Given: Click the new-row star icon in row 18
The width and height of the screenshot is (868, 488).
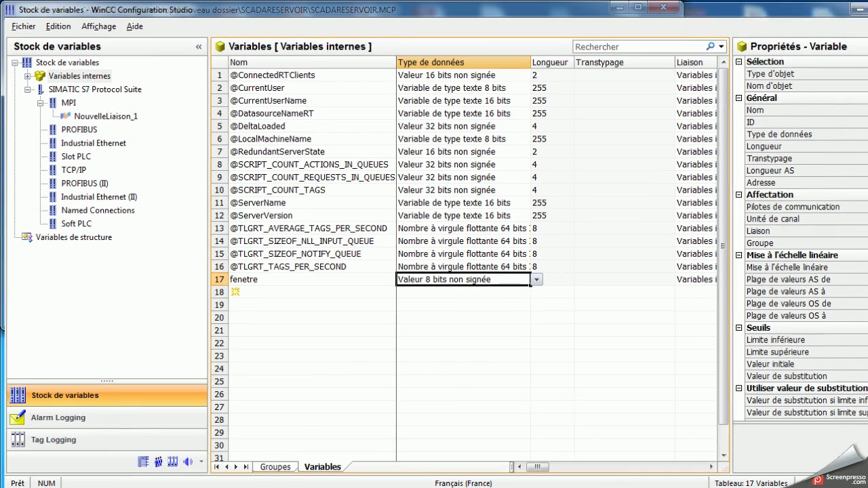Looking at the screenshot, I should pos(235,292).
